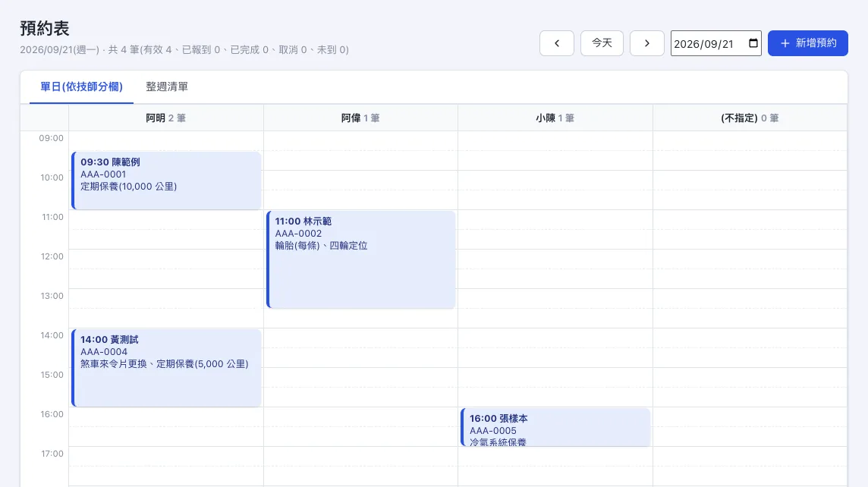The width and height of the screenshot is (868, 487).
Task: Open the 09:30 陳範例 appointment
Action: point(166,181)
